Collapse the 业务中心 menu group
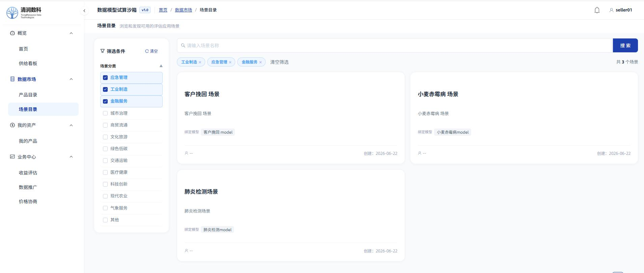The image size is (644, 273). (x=71, y=157)
